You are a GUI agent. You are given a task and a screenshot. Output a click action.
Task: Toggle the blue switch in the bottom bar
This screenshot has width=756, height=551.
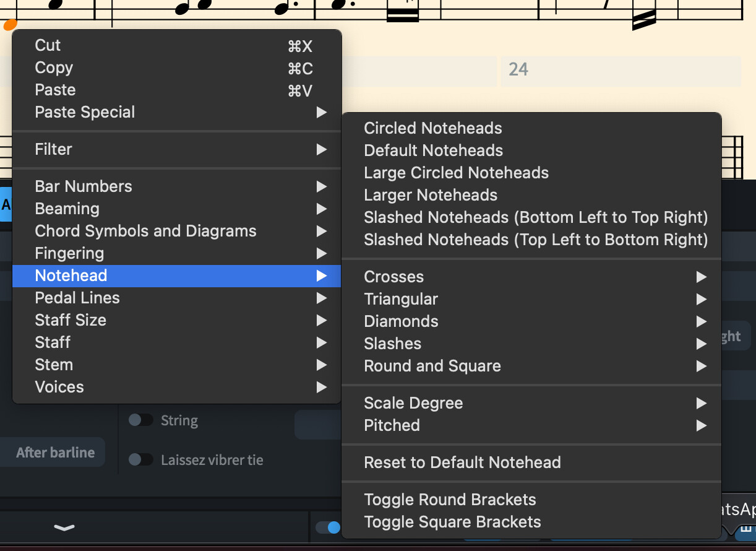328,527
